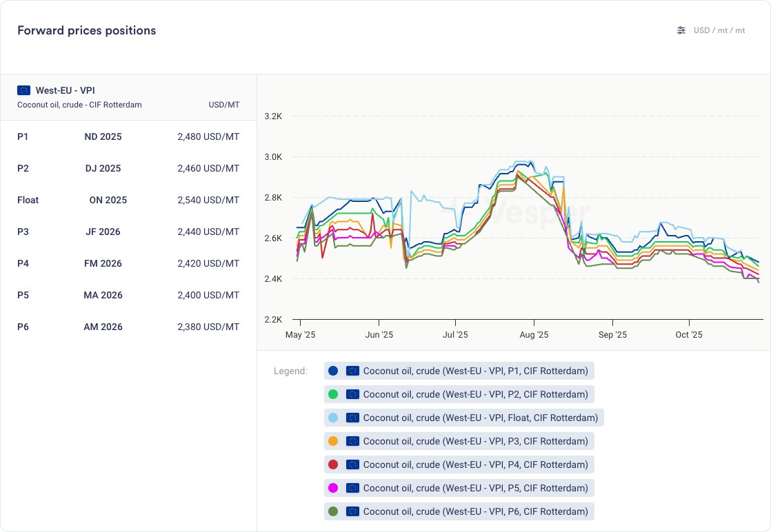Viewport: 771px width, 532px height.
Task: Click the P4 CIF Rotterdam legend label
Action: tap(475, 464)
